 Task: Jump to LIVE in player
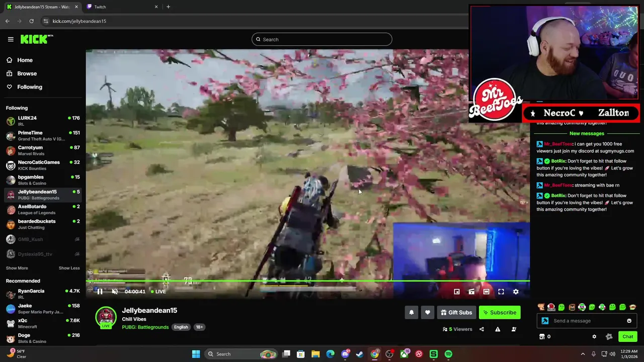click(158, 292)
